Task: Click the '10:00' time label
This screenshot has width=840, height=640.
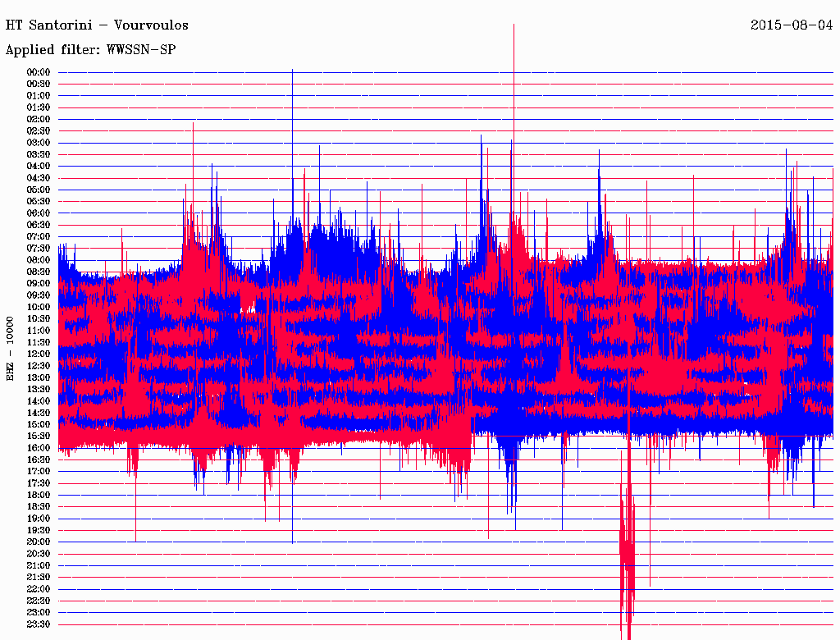Action: (x=39, y=307)
